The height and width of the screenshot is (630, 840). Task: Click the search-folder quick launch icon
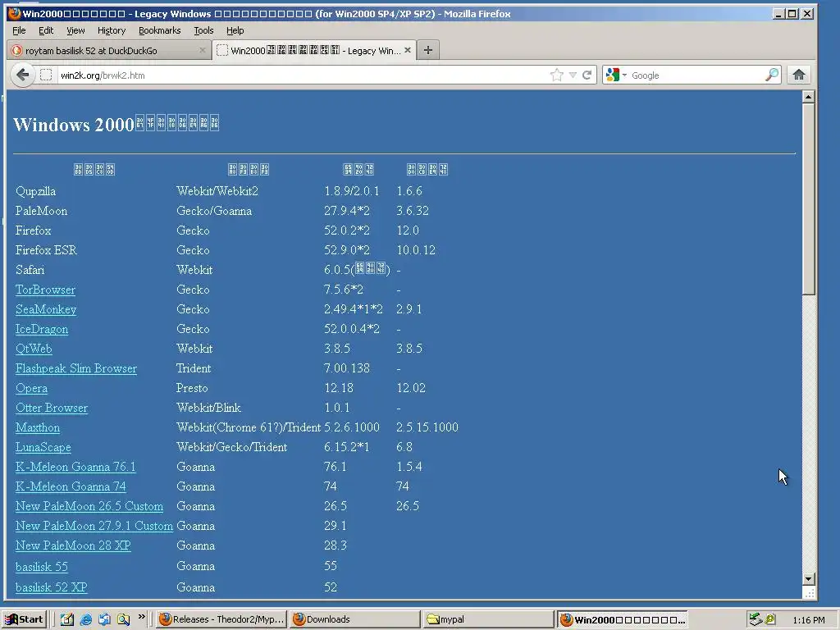click(123, 620)
